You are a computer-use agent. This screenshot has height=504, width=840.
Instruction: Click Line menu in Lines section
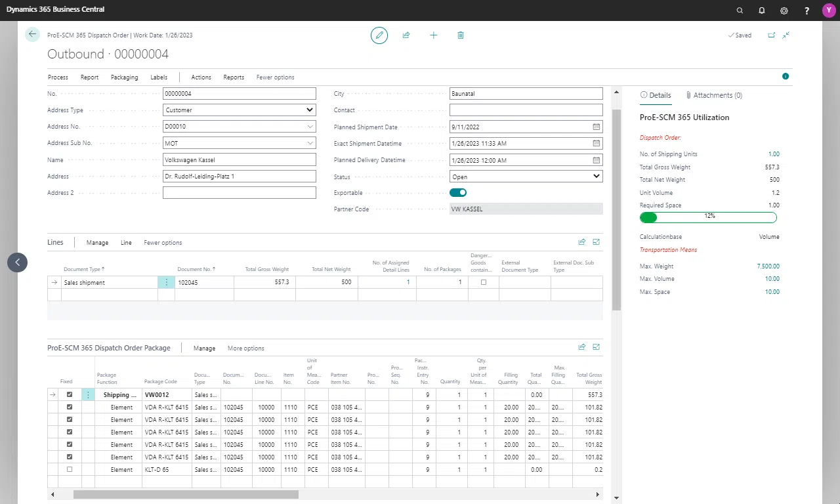click(x=126, y=243)
